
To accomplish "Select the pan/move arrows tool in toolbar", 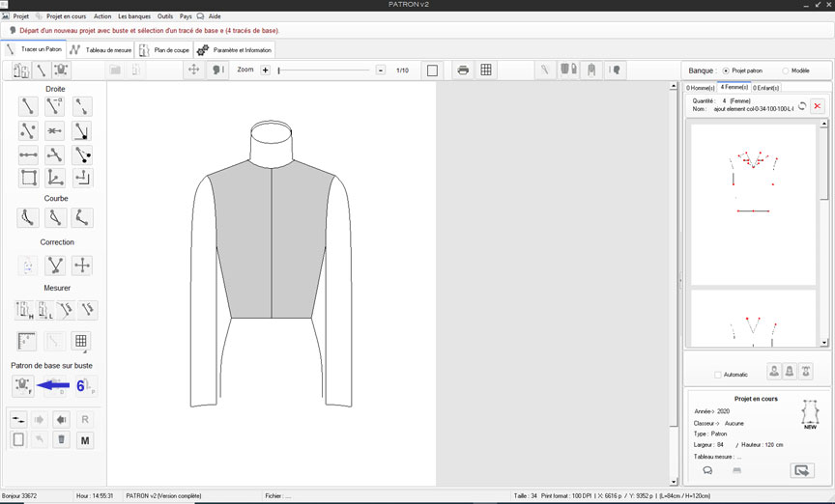I will click(193, 70).
